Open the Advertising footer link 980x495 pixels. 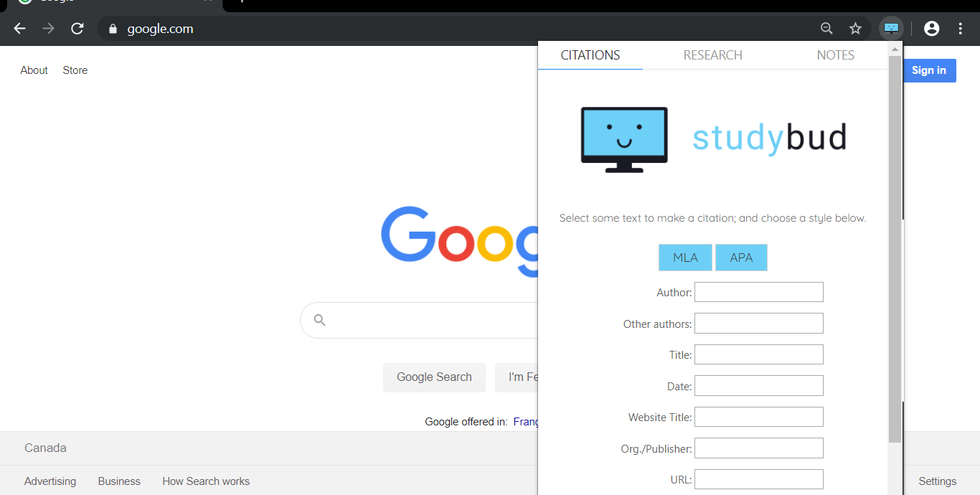(50, 481)
